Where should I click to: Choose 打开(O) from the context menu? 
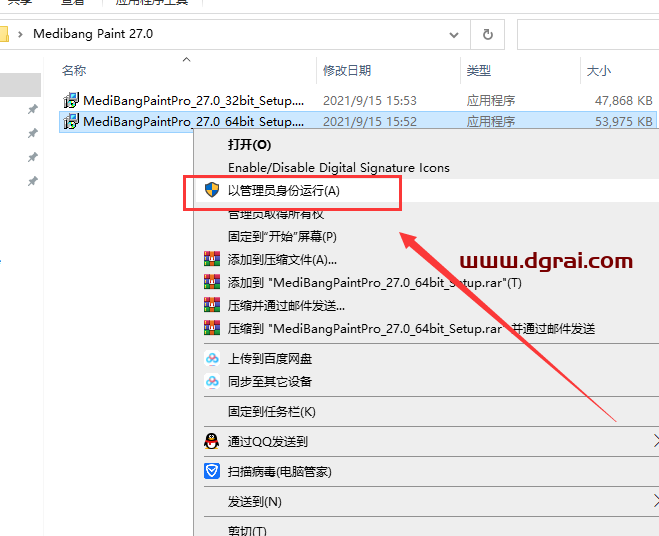(x=250, y=145)
